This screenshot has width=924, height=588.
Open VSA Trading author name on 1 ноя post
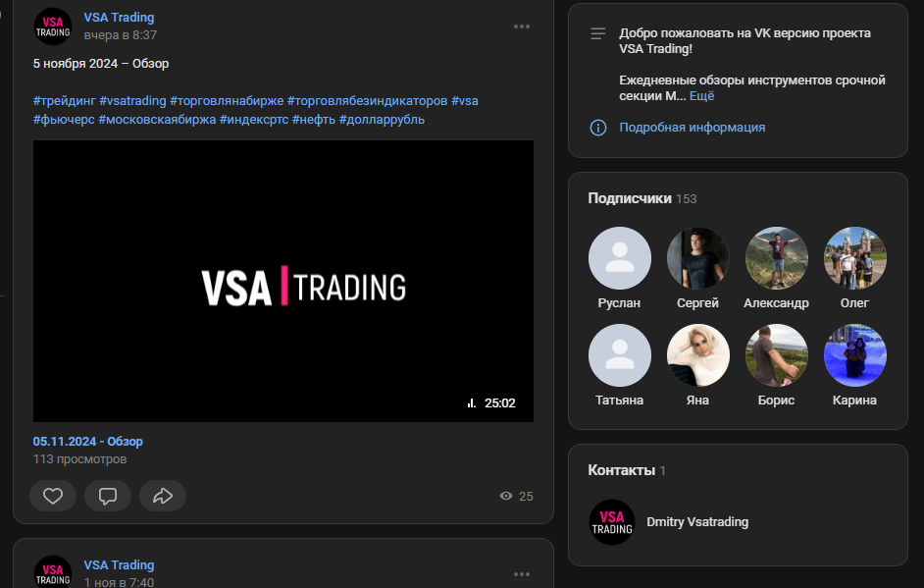pyautogui.click(x=119, y=565)
